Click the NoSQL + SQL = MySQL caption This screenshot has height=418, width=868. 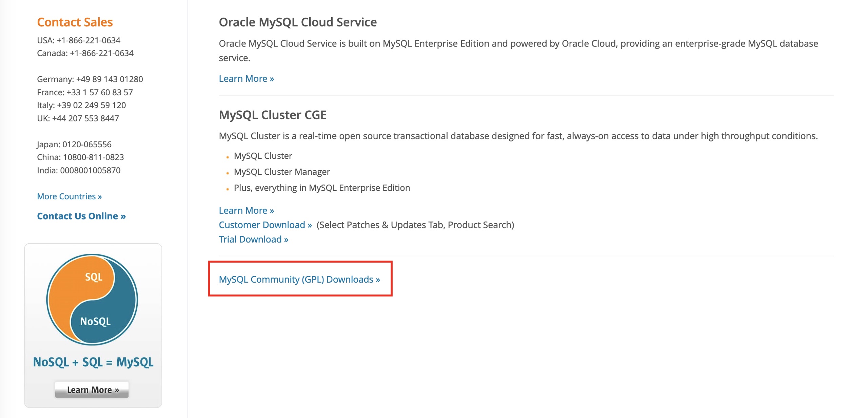click(93, 362)
